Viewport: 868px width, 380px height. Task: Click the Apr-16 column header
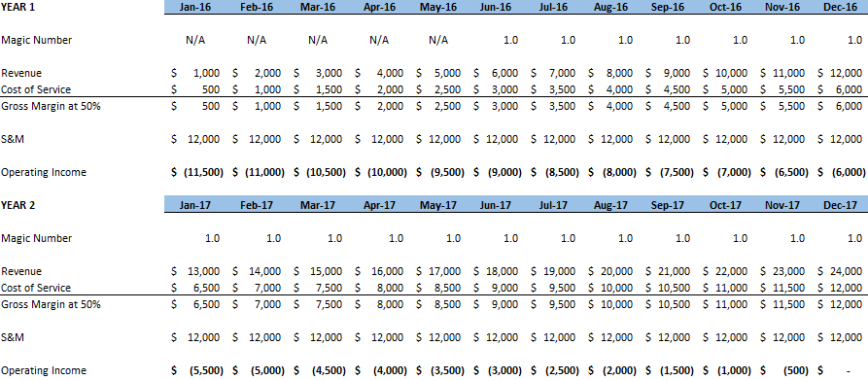380,7
